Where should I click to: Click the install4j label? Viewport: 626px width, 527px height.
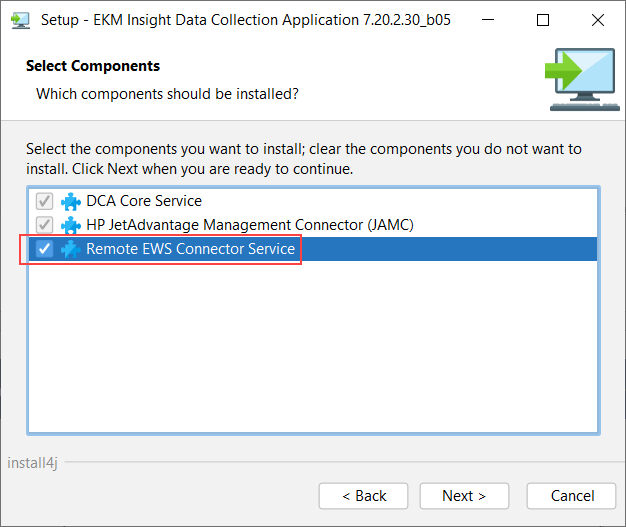[32, 463]
